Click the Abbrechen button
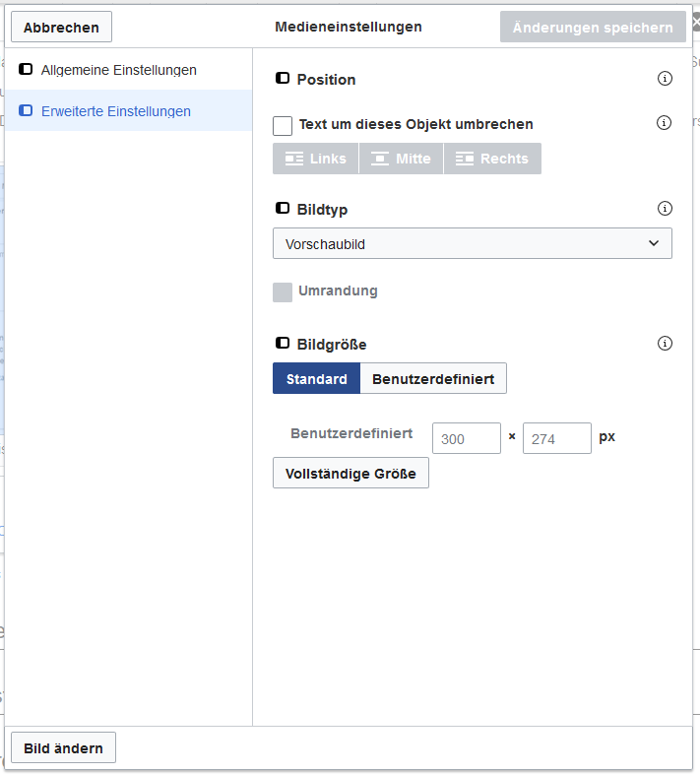Image resolution: width=700 pixels, height=774 pixels. [x=61, y=28]
